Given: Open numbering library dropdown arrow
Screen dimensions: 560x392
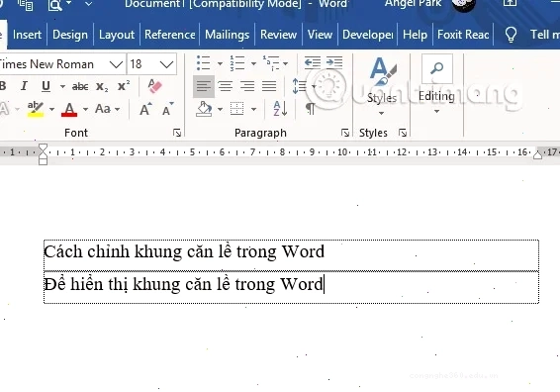Looking at the screenshot, I should [x=253, y=64].
